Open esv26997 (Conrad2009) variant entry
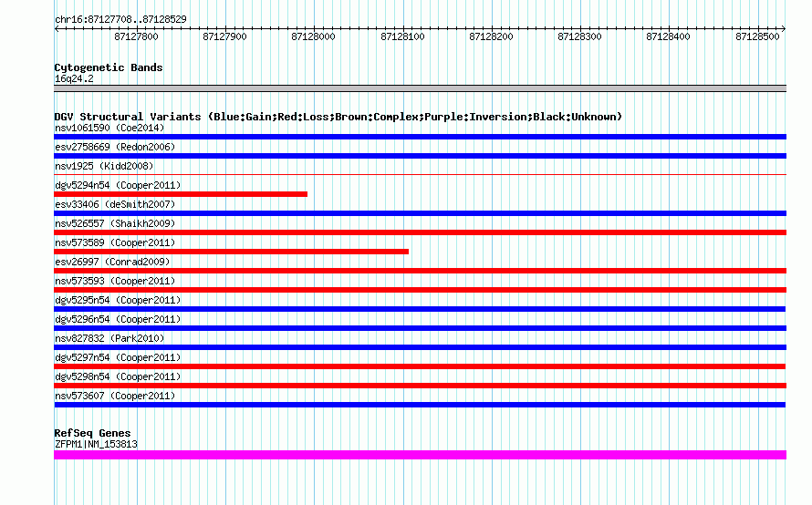This screenshot has width=812, height=505. tap(112, 262)
